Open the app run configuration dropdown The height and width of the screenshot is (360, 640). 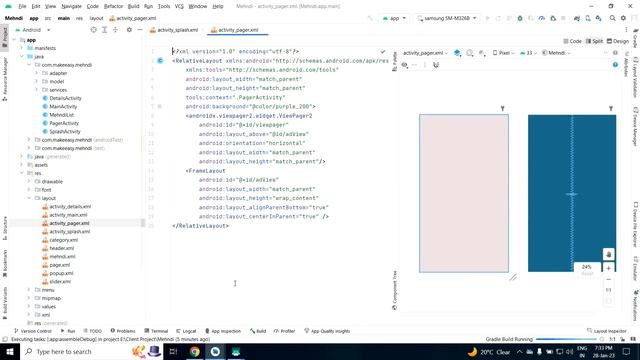394,18
